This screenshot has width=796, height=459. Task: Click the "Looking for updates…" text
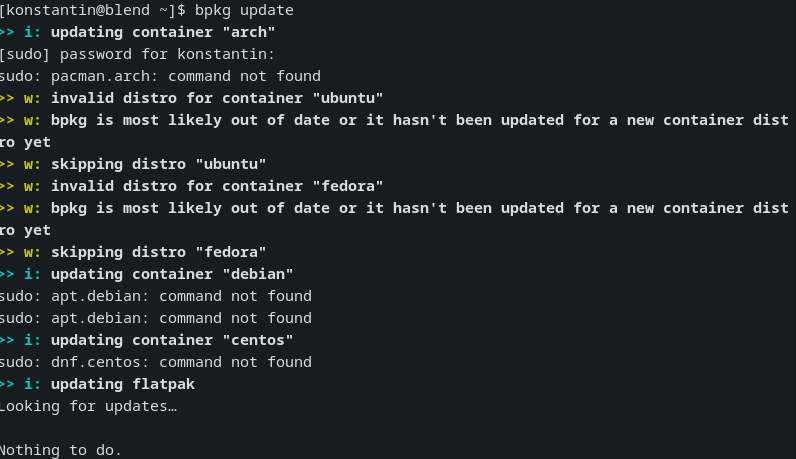pyautogui.click(x=88, y=406)
